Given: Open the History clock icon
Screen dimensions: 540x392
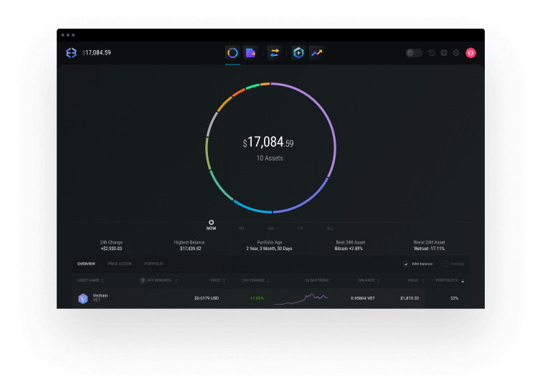Looking at the screenshot, I should (432, 52).
